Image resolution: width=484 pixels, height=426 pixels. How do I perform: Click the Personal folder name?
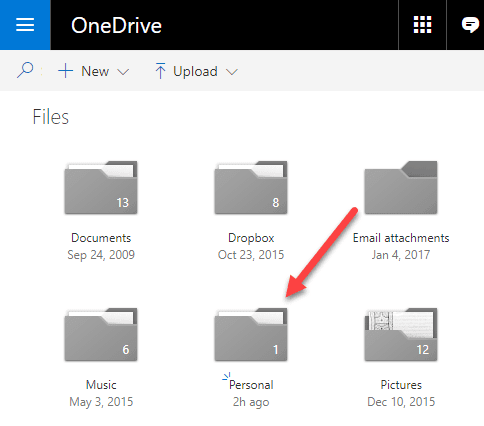(251, 385)
